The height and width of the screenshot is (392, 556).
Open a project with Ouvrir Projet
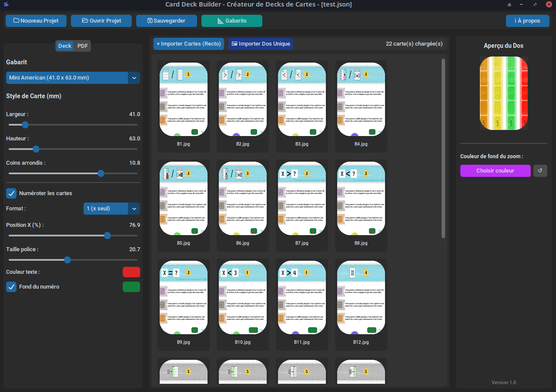tap(101, 21)
